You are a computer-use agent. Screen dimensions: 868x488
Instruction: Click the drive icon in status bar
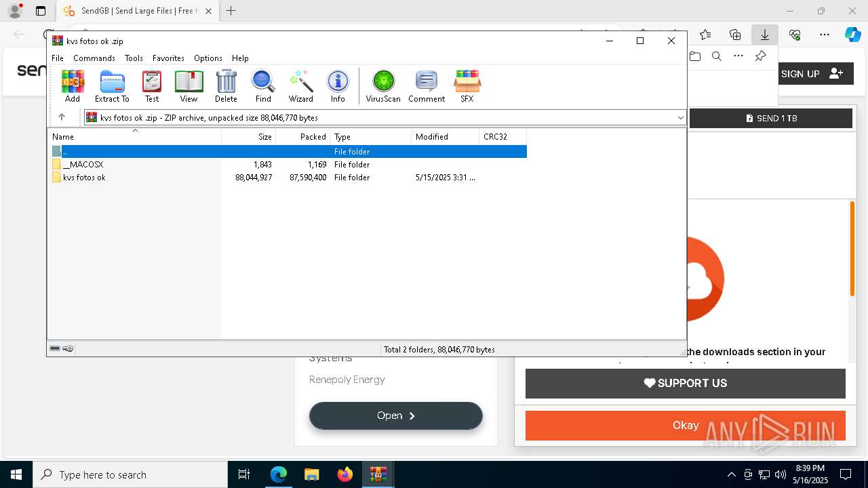pos(55,349)
